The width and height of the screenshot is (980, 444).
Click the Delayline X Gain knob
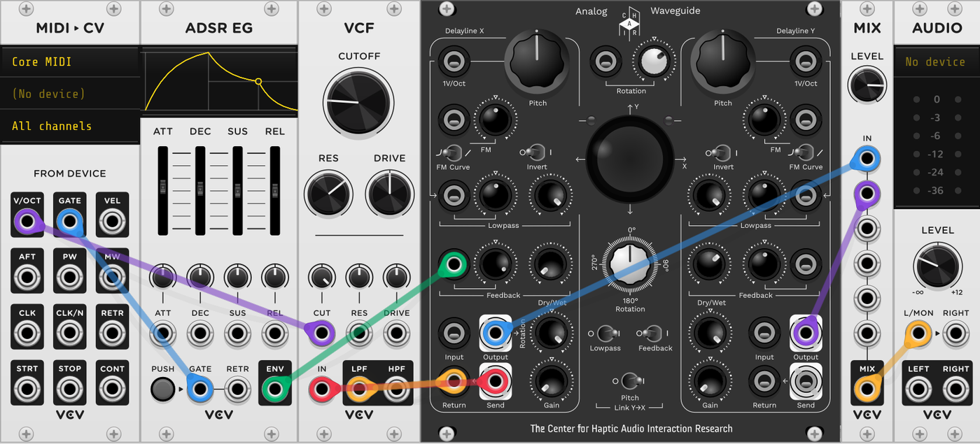551,382
